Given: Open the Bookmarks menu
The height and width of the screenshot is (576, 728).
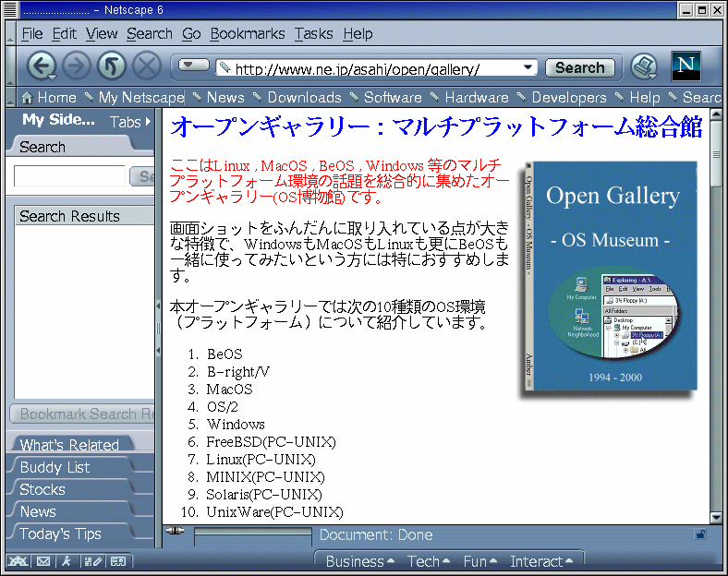Looking at the screenshot, I should (x=248, y=34).
